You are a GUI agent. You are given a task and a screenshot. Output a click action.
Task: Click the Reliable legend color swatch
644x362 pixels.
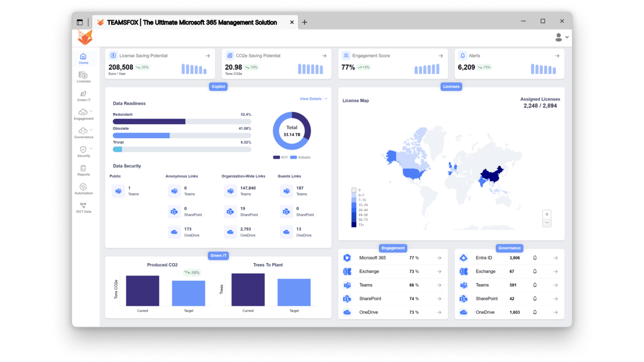293,157
